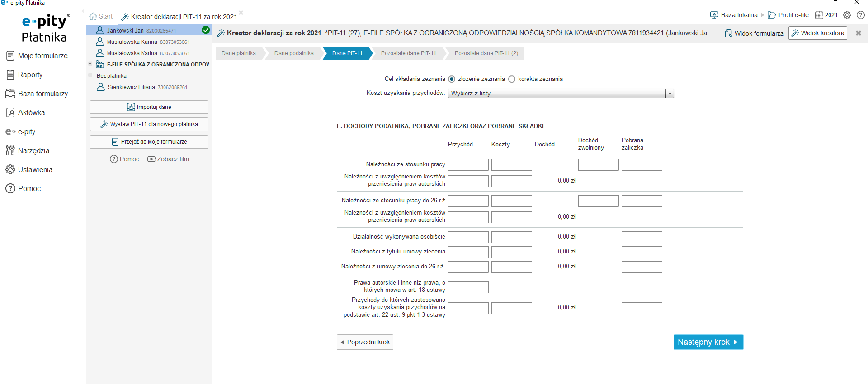Click the Następny krok button
868x384 pixels.
708,342
